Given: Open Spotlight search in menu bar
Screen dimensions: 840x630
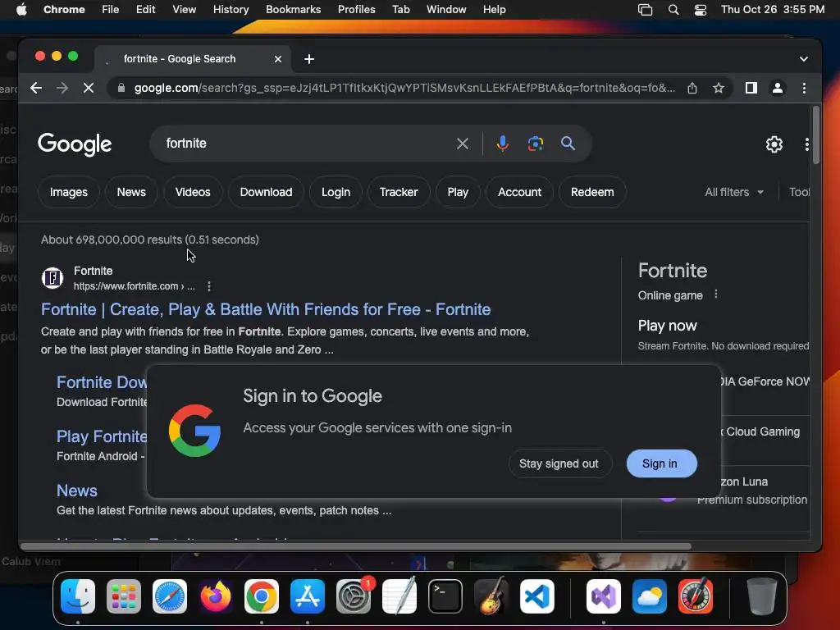Looking at the screenshot, I should coord(673,10).
